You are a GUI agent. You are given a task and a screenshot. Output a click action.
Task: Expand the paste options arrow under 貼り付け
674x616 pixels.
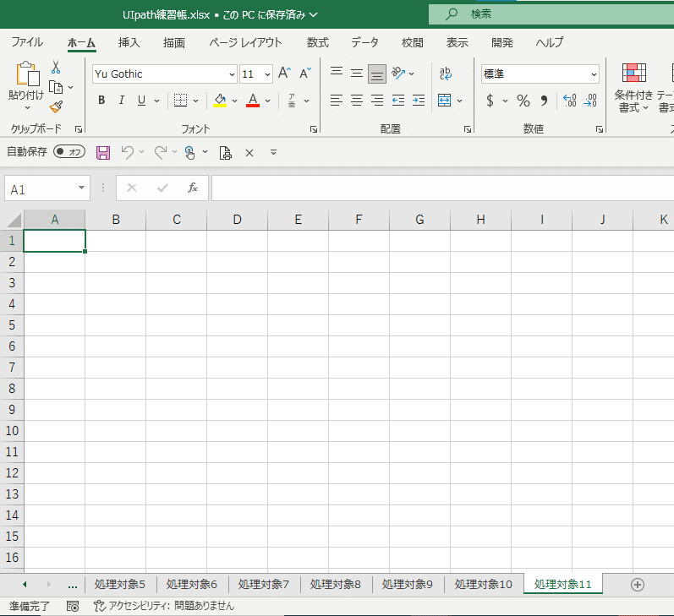tap(27, 107)
